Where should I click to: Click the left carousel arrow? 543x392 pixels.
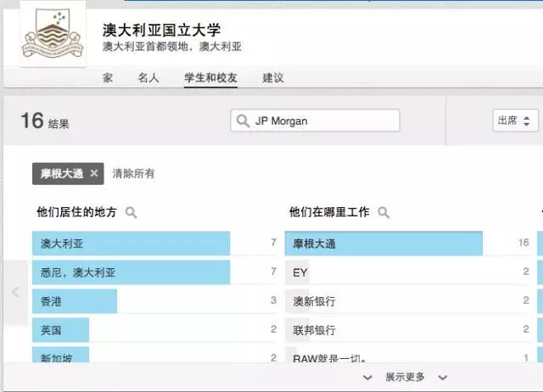(x=15, y=292)
